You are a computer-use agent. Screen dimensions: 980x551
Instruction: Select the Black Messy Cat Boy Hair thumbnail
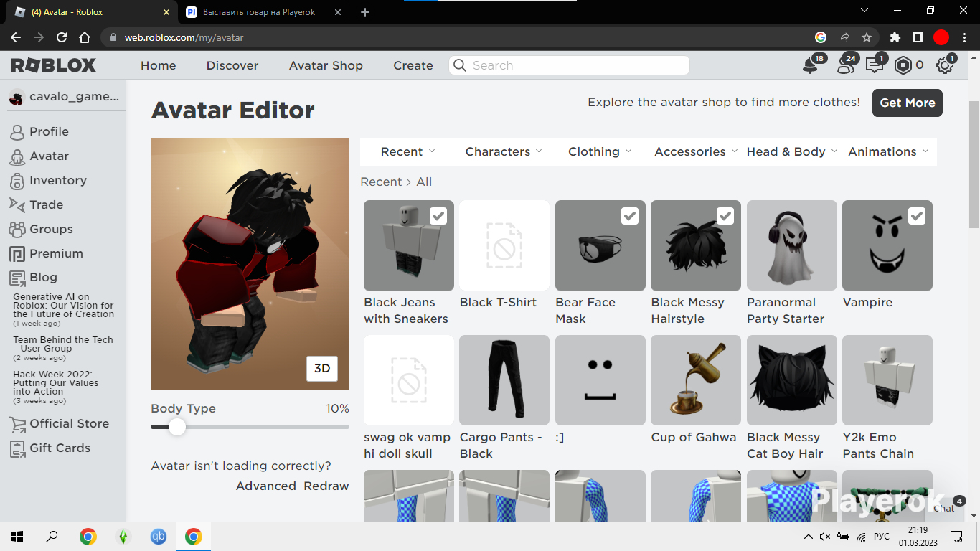(x=792, y=380)
